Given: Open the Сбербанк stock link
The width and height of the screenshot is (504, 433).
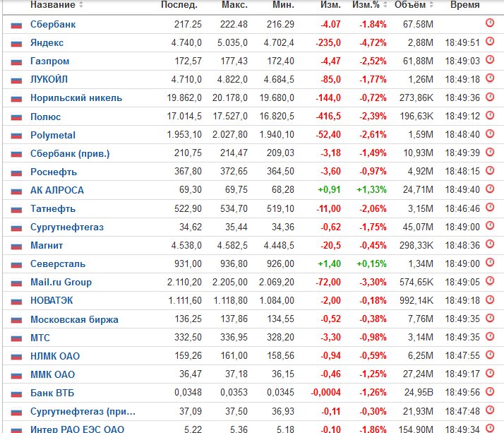Looking at the screenshot, I should point(53,25).
